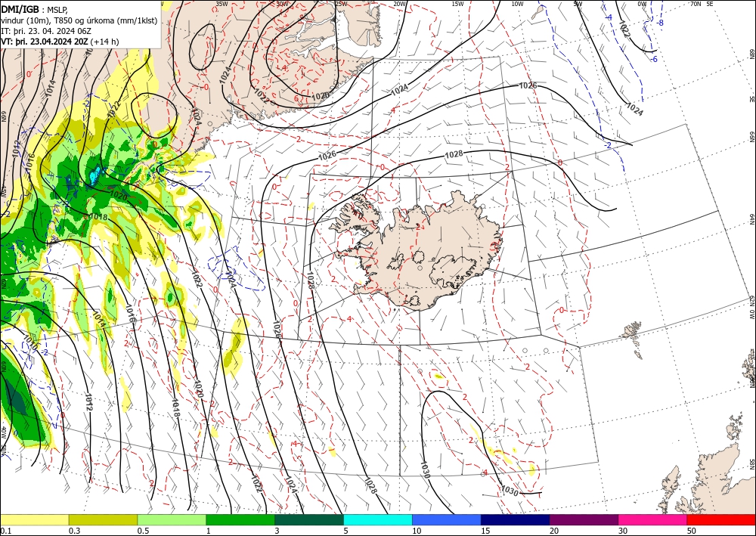Click the Faroe Islands on the map
This screenshot has height=536, width=756.
tap(633, 339)
